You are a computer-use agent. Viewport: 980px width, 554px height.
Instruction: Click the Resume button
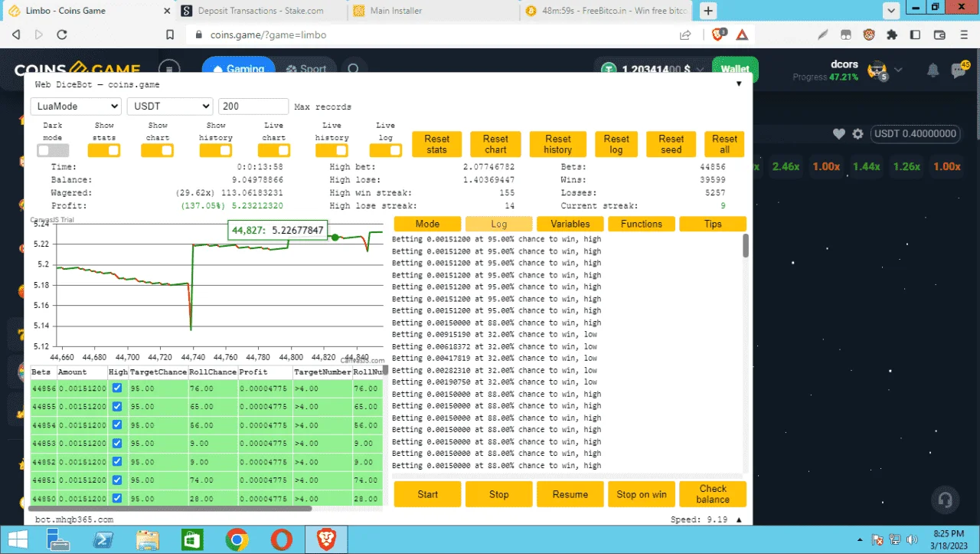pos(570,494)
